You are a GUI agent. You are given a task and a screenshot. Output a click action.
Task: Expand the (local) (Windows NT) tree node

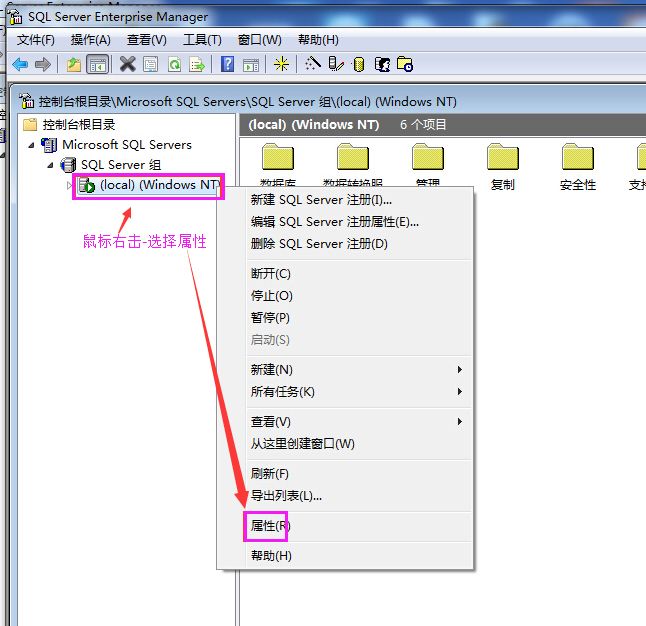[x=69, y=185]
